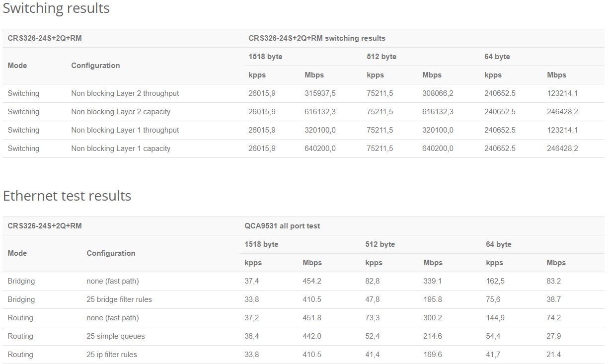Select the value 451.8

point(312,318)
